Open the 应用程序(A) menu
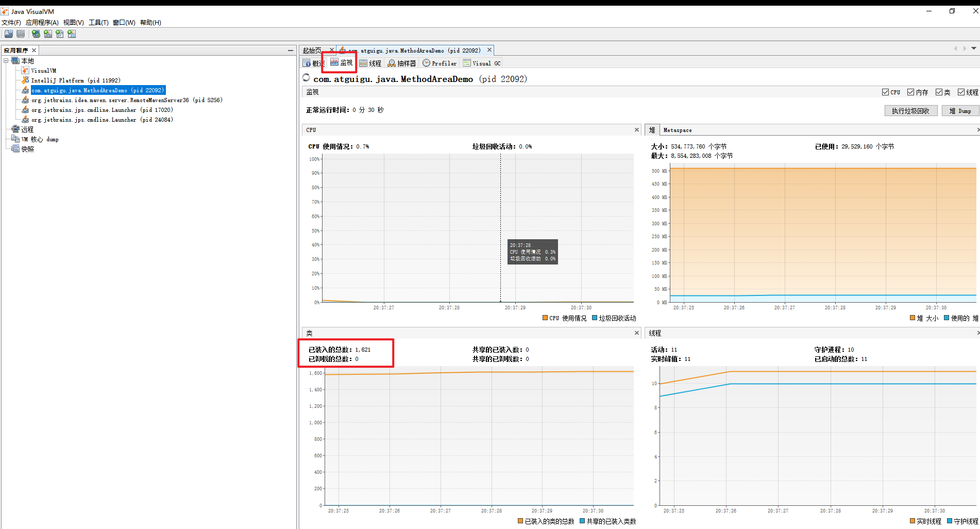 pyautogui.click(x=42, y=23)
